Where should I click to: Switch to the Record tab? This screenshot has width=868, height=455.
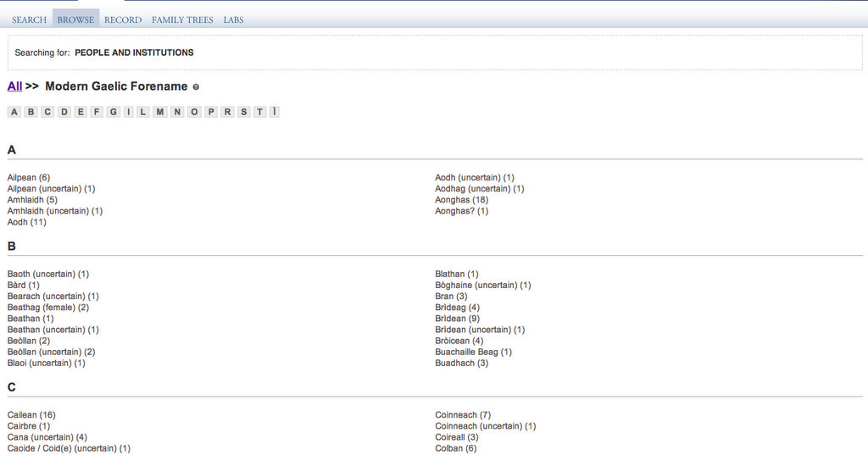(123, 19)
